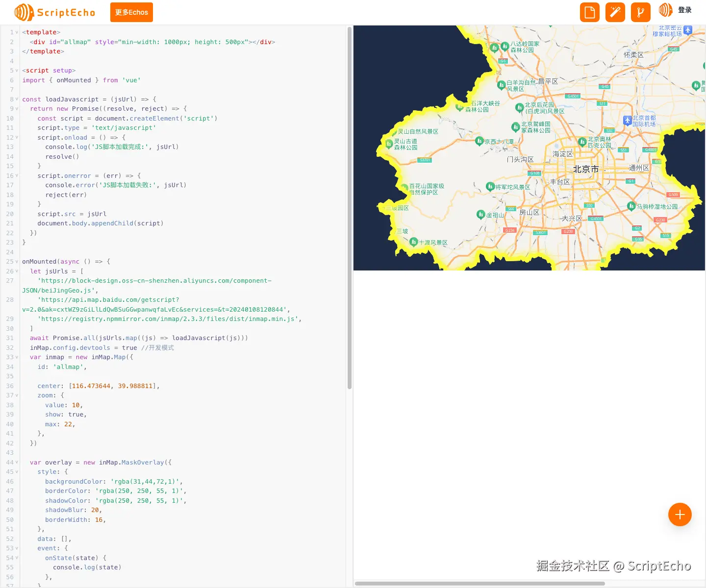706x588 pixels.
Task: Click the 通州区 district label
Action: click(x=639, y=168)
